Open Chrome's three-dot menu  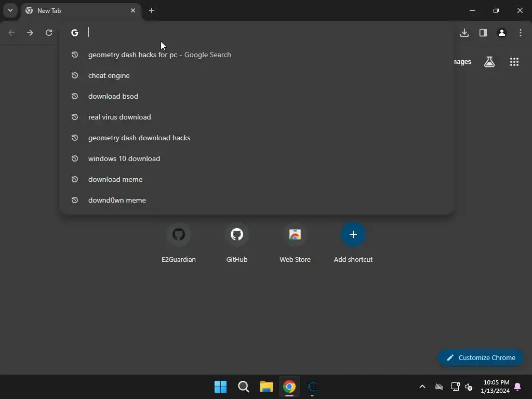(x=521, y=33)
